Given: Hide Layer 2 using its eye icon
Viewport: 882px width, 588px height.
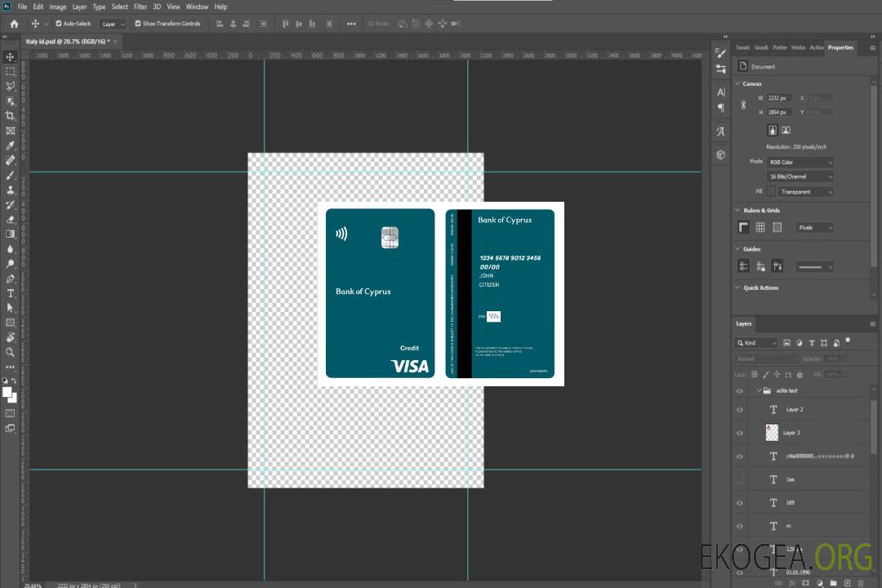Looking at the screenshot, I should coord(740,410).
